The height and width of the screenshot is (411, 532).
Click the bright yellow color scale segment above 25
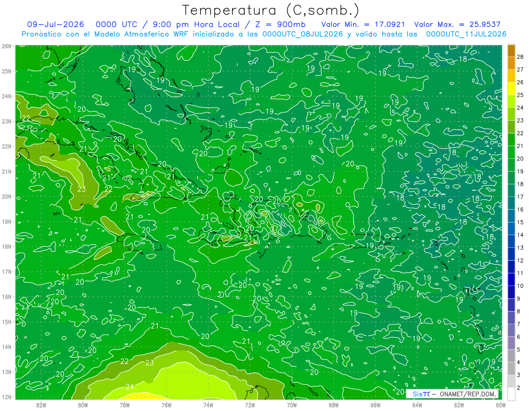tap(511, 89)
